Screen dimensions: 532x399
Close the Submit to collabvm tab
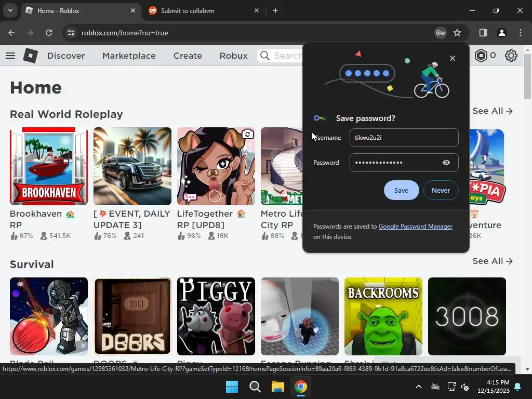(257, 10)
